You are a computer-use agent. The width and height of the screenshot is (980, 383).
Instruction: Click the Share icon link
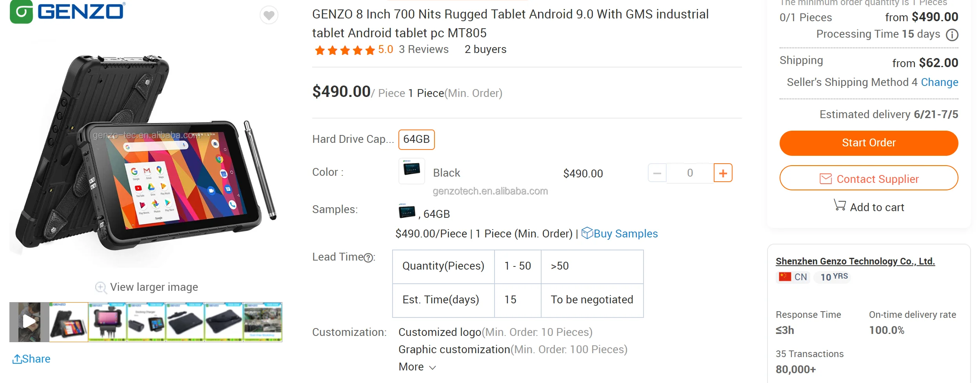pos(31,359)
